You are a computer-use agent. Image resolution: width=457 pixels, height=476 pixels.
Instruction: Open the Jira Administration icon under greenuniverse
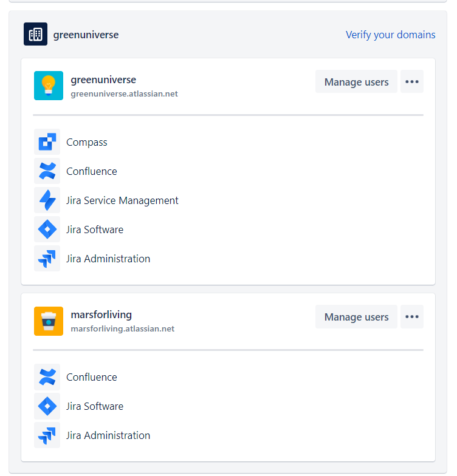pyautogui.click(x=47, y=259)
